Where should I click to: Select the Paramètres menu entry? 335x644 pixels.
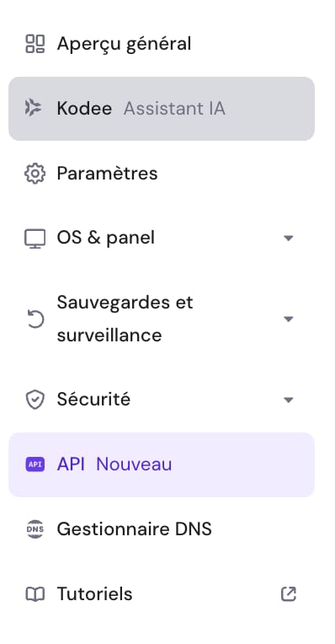162,174
